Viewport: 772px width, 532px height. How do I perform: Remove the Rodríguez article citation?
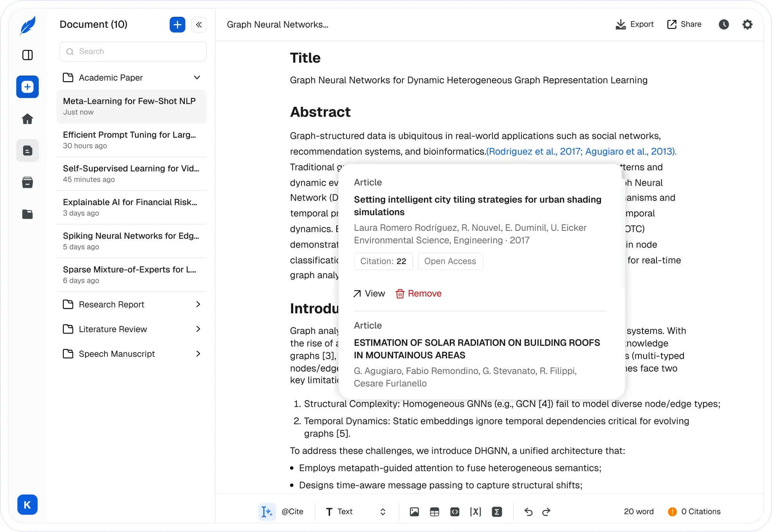(x=418, y=293)
